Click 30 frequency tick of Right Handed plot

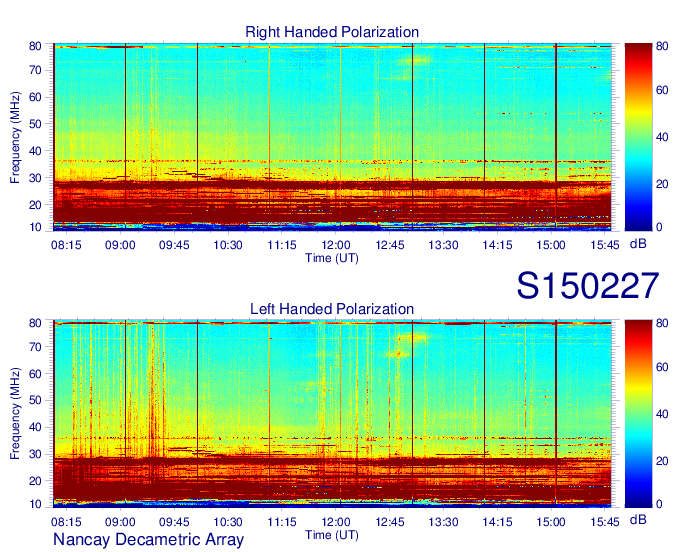pos(35,178)
